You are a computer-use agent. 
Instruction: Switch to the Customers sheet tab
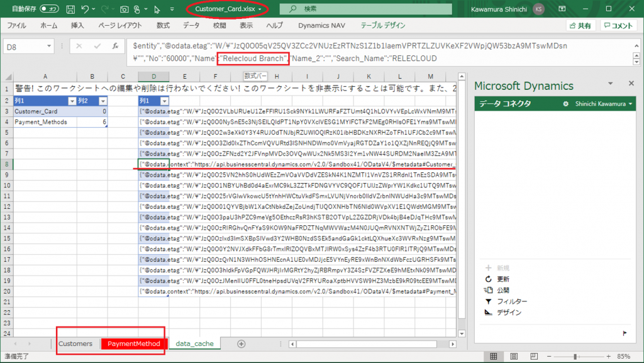[75, 343]
